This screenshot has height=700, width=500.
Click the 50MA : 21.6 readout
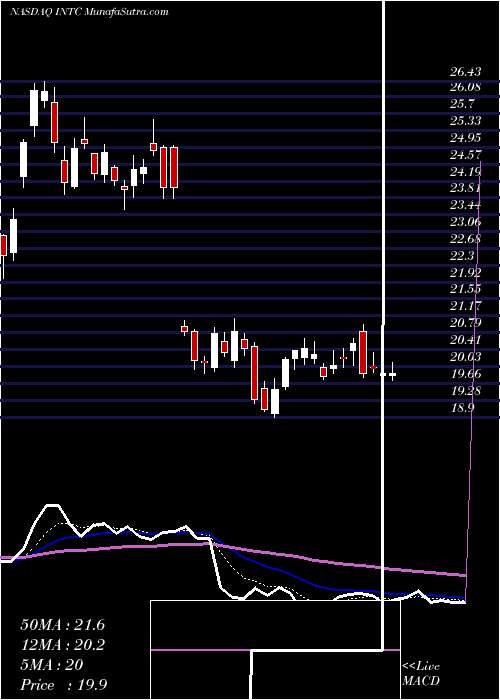pos(62,625)
